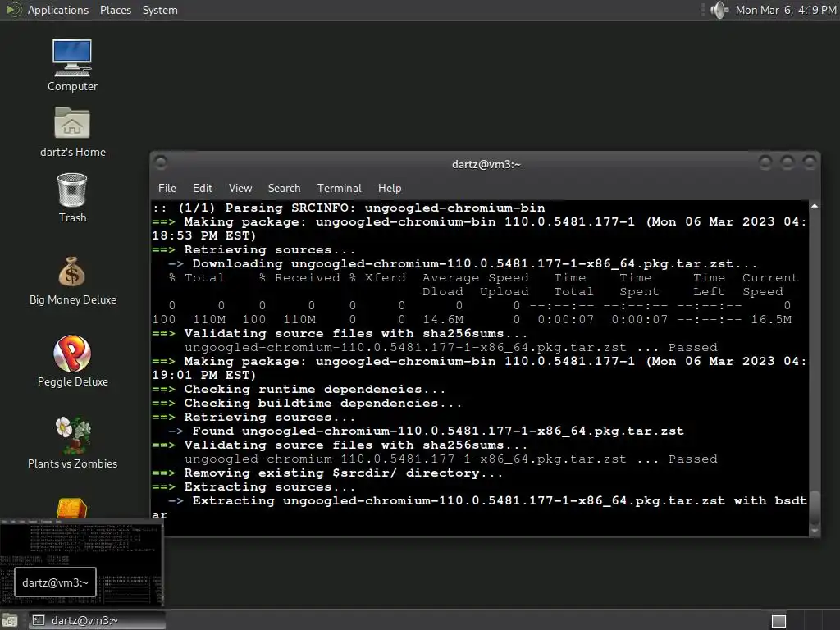
Task: Open the Applications panel menu
Action: click(x=58, y=10)
